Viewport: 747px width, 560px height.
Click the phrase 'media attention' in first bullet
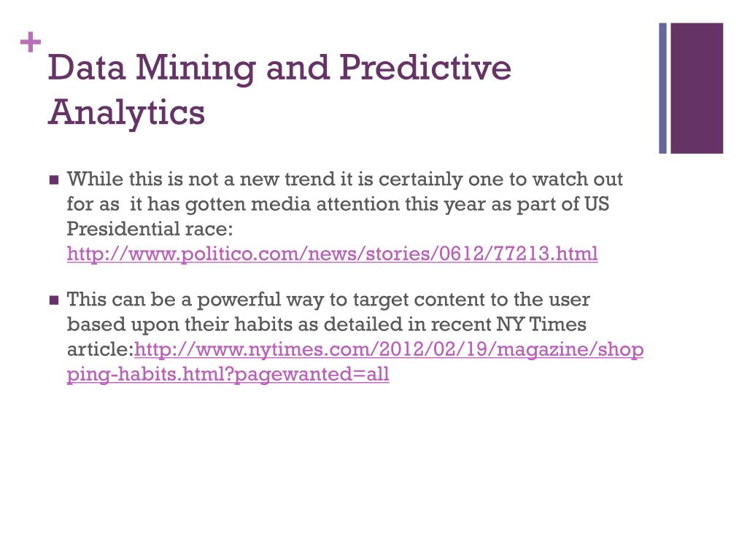[x=325, y=204]
